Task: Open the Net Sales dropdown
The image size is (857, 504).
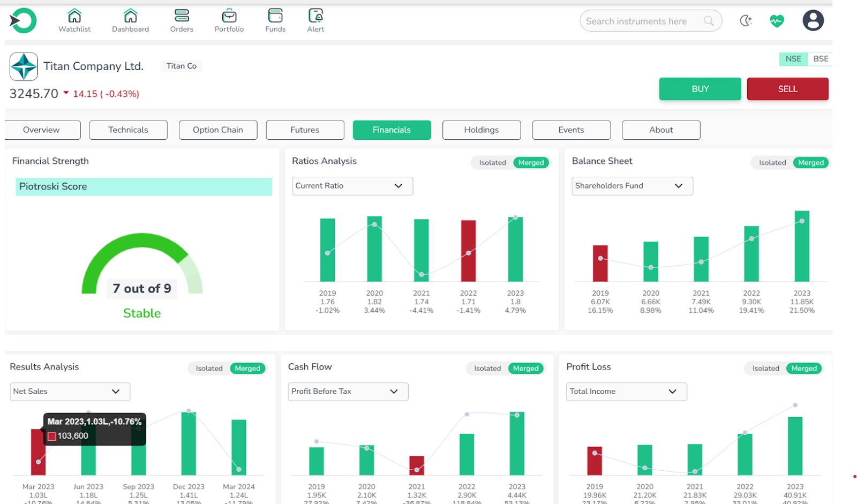Action: pos(70,392)
